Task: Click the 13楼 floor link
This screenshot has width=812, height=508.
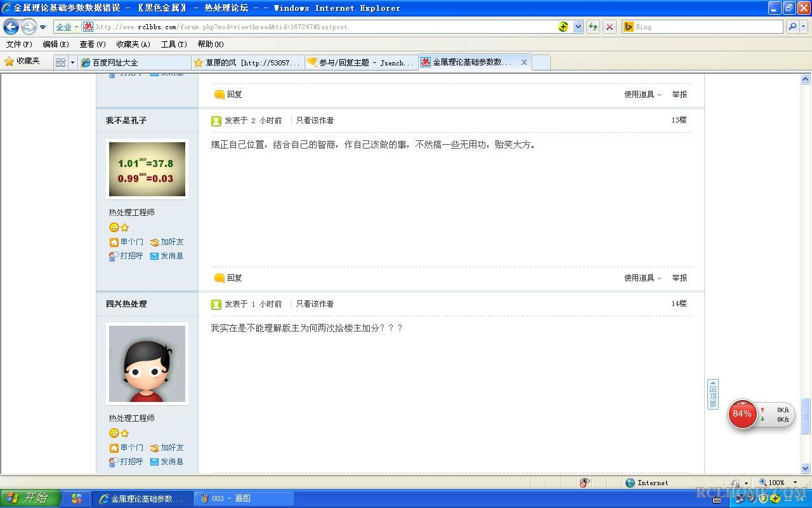Action: tap(679, 120)
